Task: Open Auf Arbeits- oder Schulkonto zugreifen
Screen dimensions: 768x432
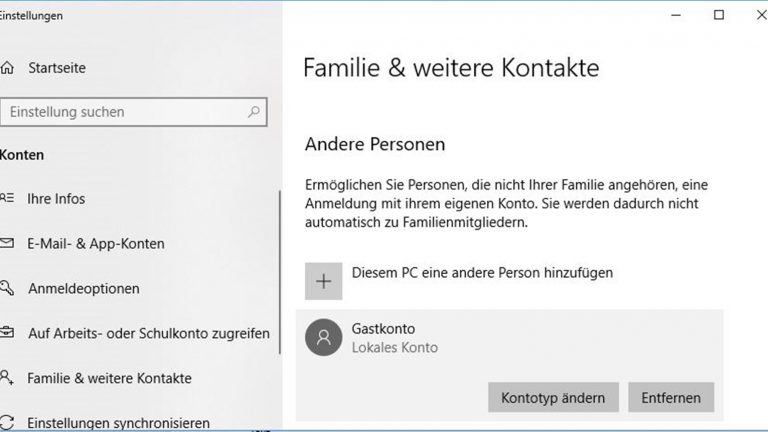Action: pyautogui.click(x=148, y=333)
